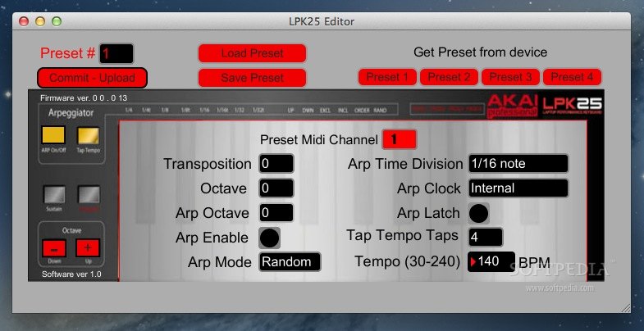Screen dimensions: 644x331
Task: Minimize the LPK25 Editor window
Action: [40, 21]
